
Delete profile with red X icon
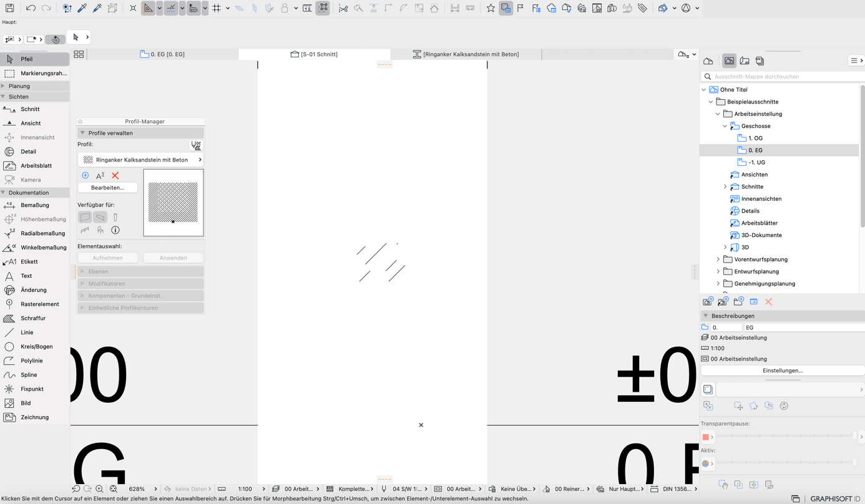click(115, 176)
